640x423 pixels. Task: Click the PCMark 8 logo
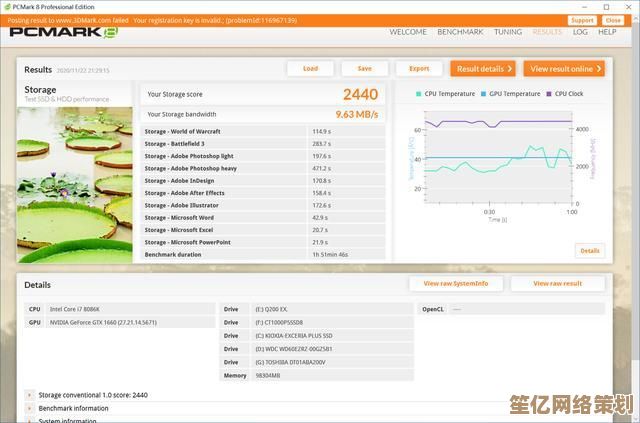click(x=64, y=32)
